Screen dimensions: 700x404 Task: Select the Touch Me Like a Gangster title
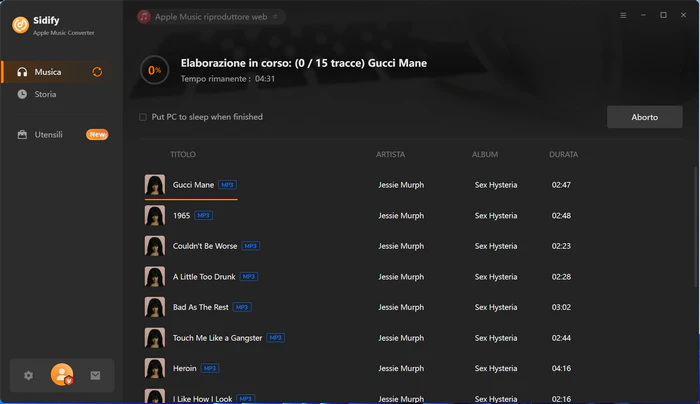(217, 338)
